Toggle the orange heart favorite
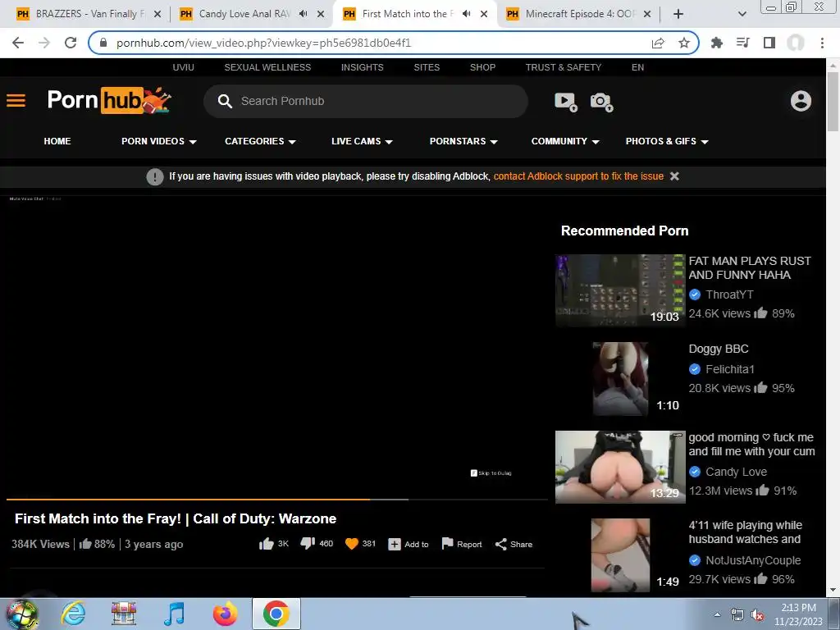Screen dimensions: 840x630 [x=351, y=545]
